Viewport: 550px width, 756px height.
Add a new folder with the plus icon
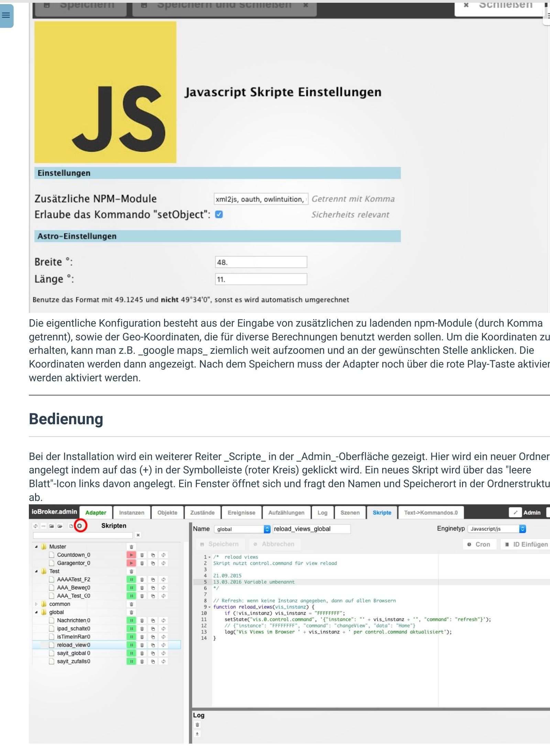click(x=80, y=526)
